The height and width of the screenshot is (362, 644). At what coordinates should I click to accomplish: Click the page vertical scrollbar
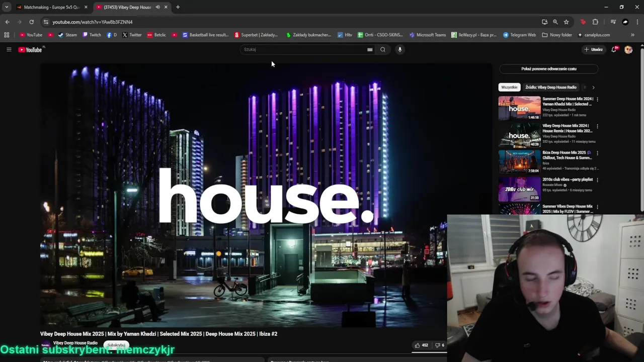click(x=641, y=128)
